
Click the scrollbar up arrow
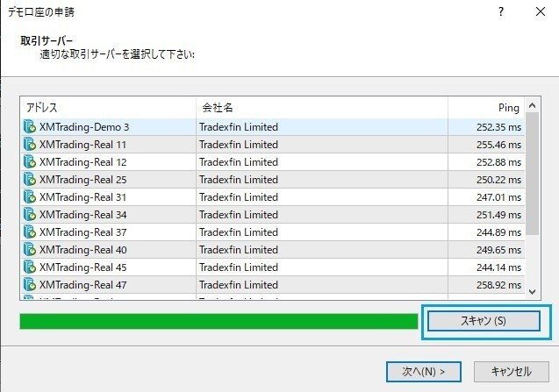point(533,105)
